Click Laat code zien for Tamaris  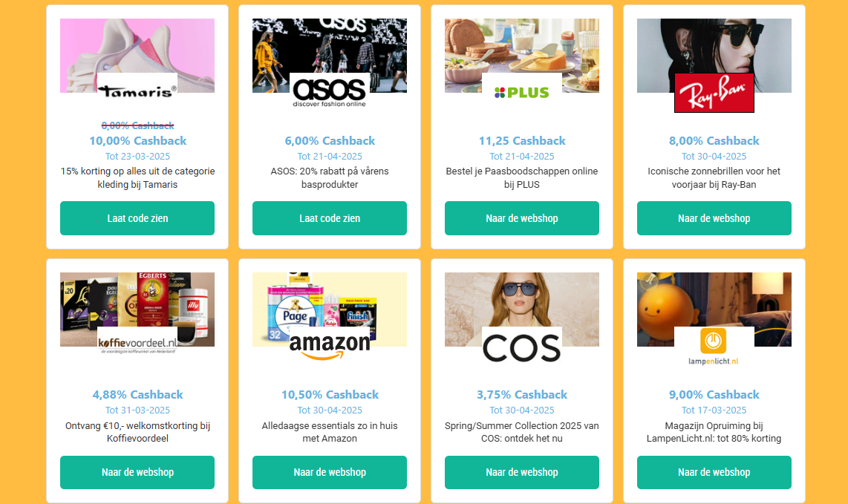click(137, 217)
